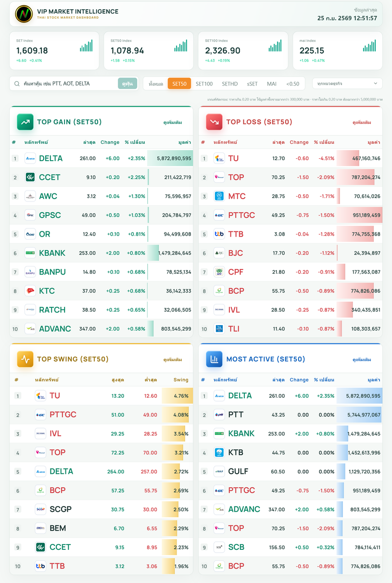Screen dimensions: 392x583
Task: Click the SET Index mini bar chart
Action: (87, 46)
